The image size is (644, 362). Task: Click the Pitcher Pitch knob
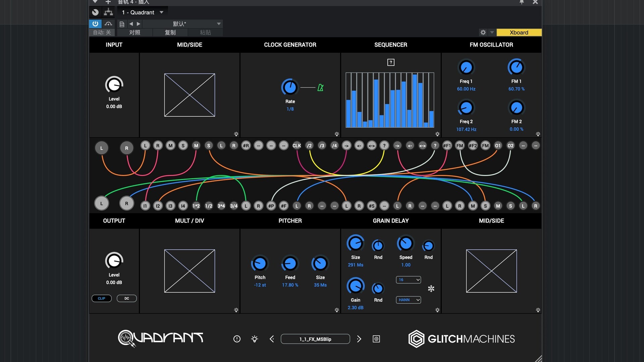(260, 264)
